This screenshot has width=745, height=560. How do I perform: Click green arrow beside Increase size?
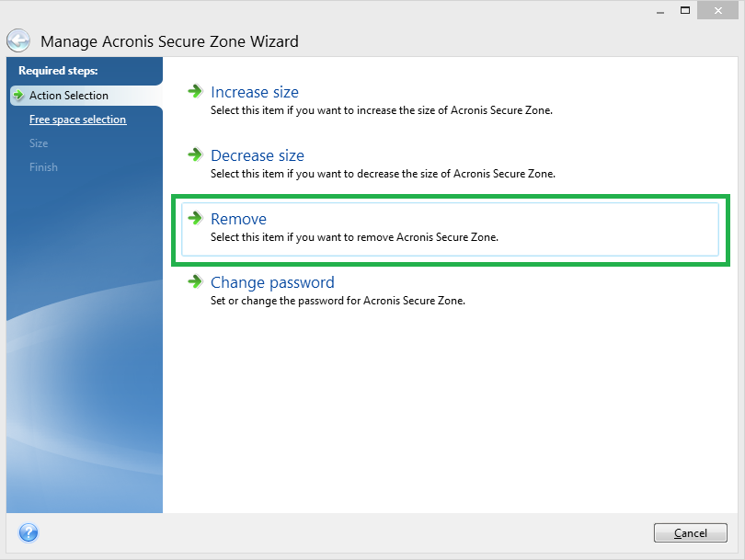(195, 91)
